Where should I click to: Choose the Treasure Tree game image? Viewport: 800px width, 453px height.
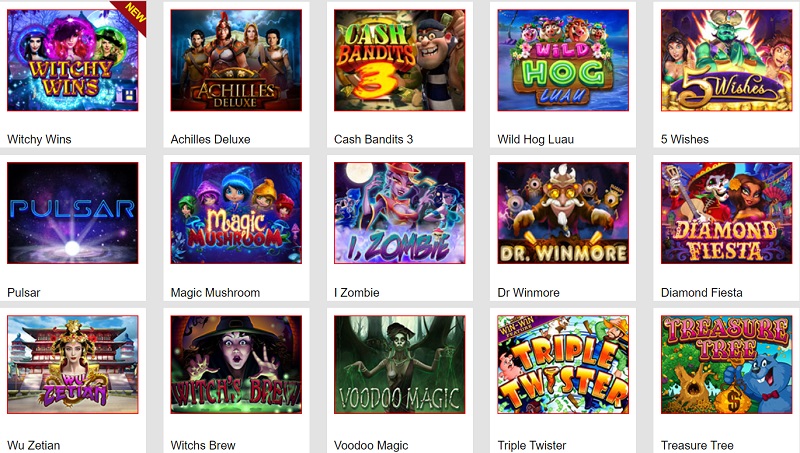pos(727,365)
